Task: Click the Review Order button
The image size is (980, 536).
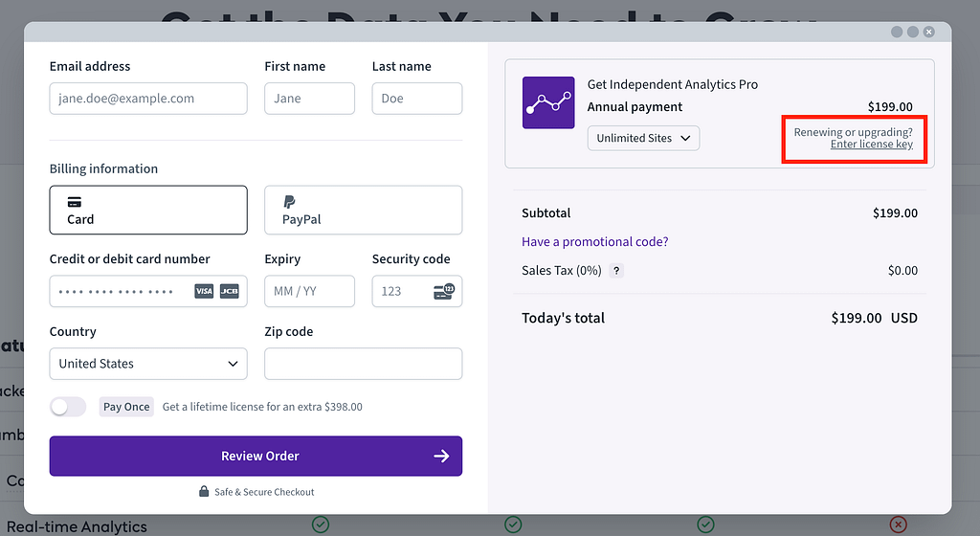Action: [256, 456]
